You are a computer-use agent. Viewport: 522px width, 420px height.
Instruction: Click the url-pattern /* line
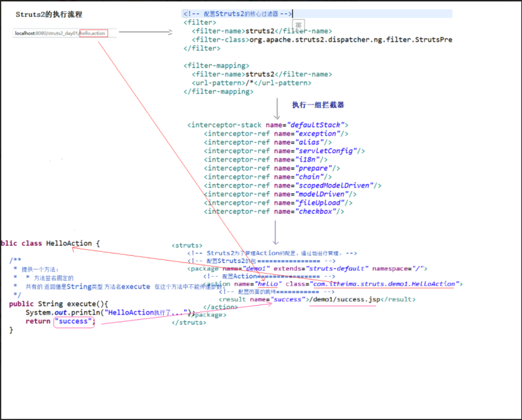click(252, 83)
